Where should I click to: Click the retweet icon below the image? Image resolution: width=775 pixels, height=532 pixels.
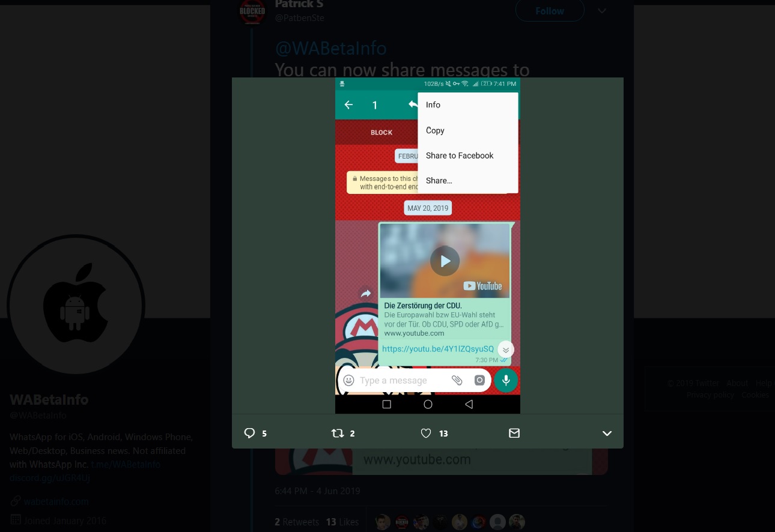(x=338, y=433)
